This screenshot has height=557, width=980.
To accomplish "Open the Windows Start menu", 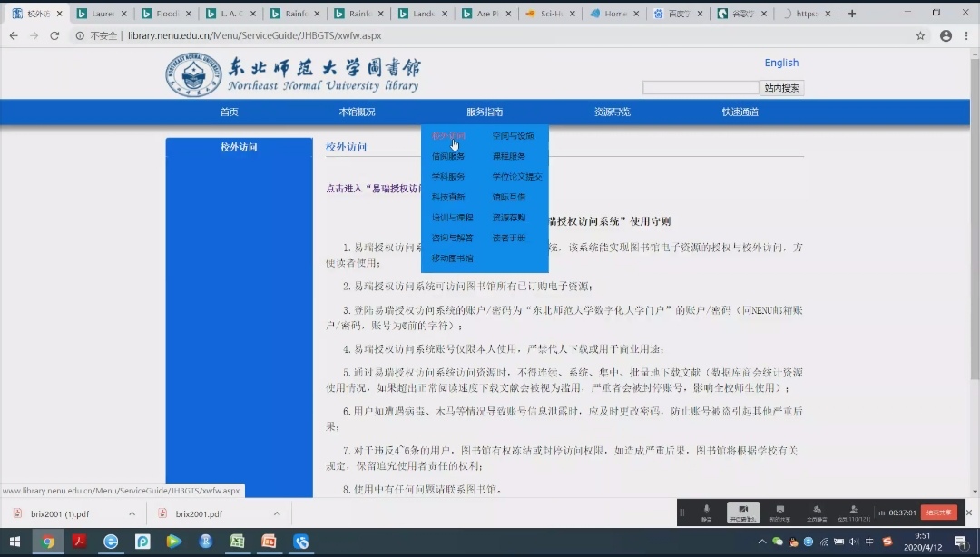I will pyautogui.click(x=15, y=542).
